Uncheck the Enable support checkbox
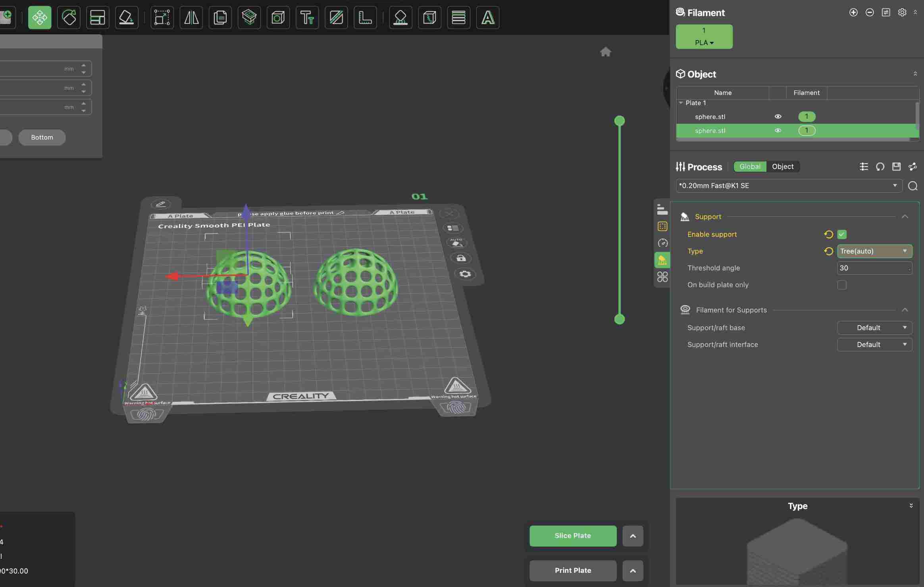Image resolution: width=924 pixels, height=587 pixels. 842,234
